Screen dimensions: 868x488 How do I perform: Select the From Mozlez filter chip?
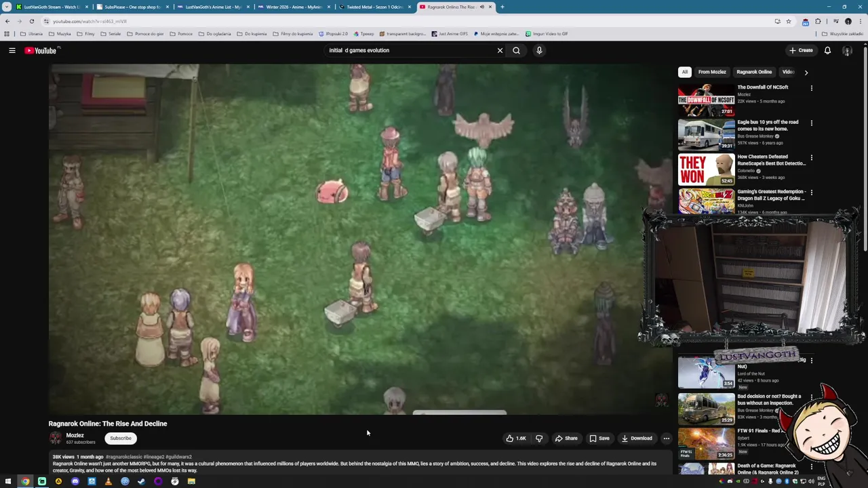[x=712, y=72]
